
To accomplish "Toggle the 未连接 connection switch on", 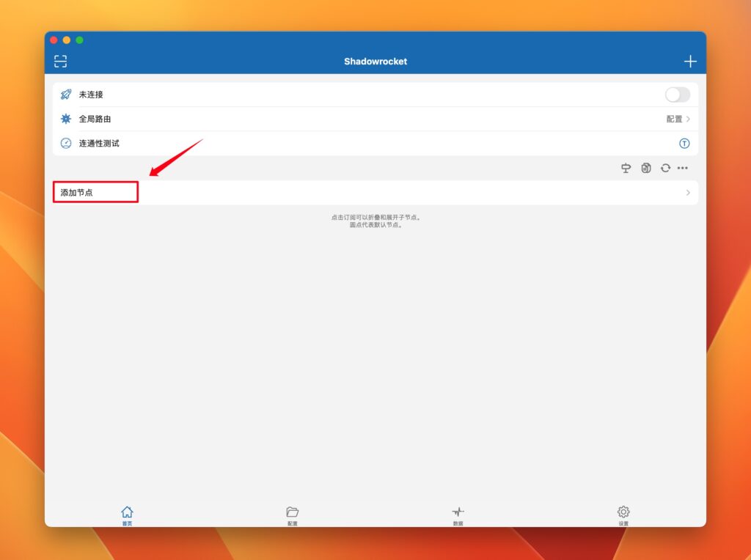I will (676, 94).
